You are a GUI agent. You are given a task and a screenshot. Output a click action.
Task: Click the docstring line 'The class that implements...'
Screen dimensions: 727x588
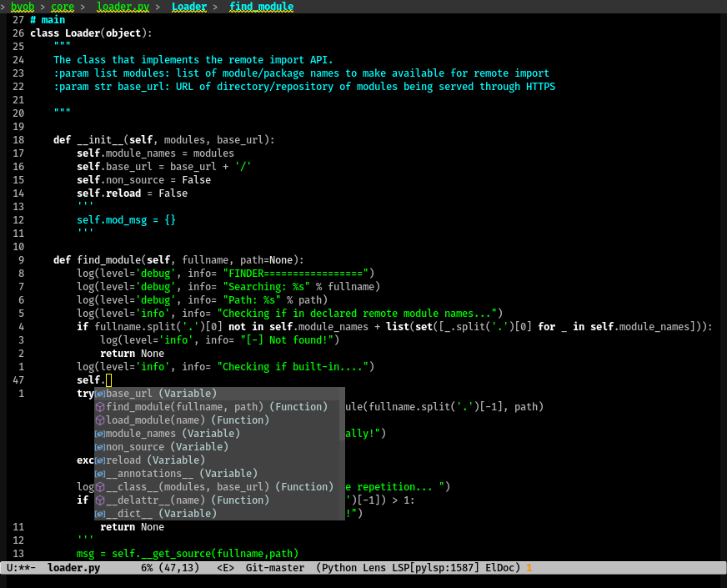point(193,60)
